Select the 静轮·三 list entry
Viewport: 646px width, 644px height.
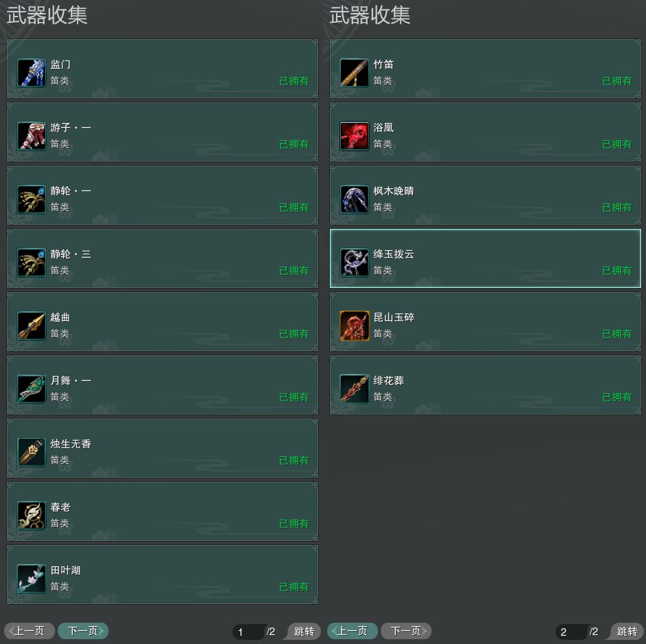click(162, 258)
